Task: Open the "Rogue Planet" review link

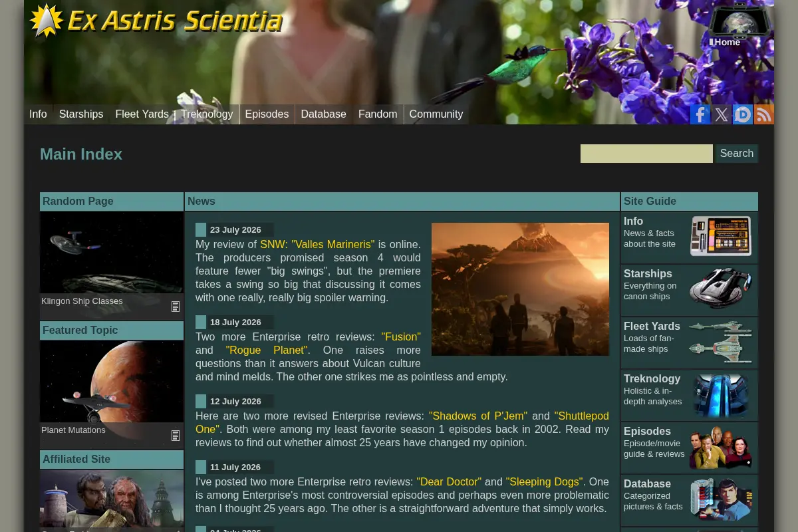Action: (266, 350)
